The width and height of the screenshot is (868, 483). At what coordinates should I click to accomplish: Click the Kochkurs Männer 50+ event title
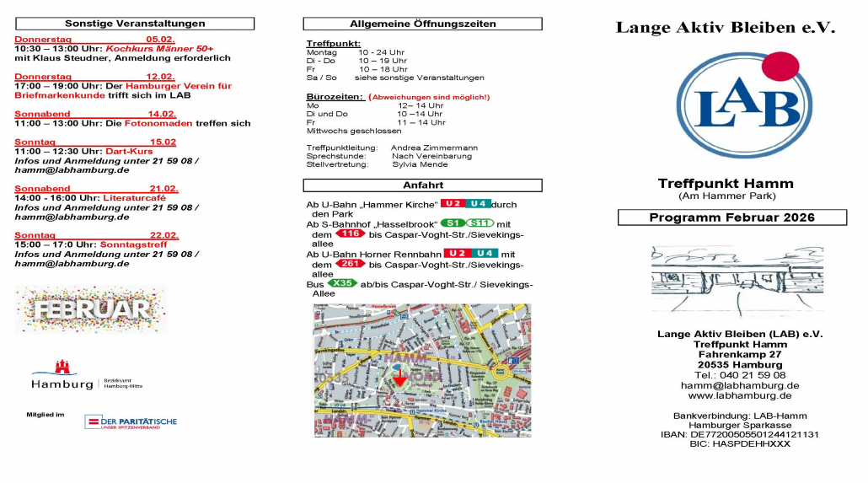point(159,49)
